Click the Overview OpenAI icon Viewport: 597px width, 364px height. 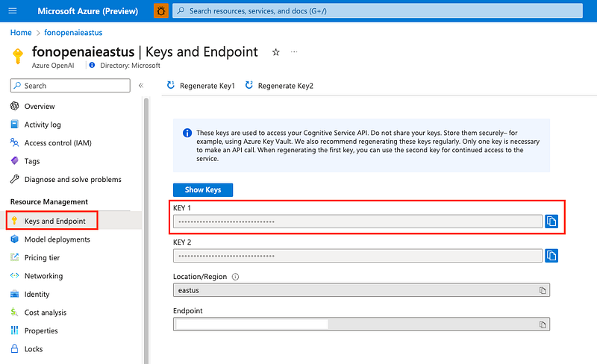pyautogui.click(x=14, y=106)
